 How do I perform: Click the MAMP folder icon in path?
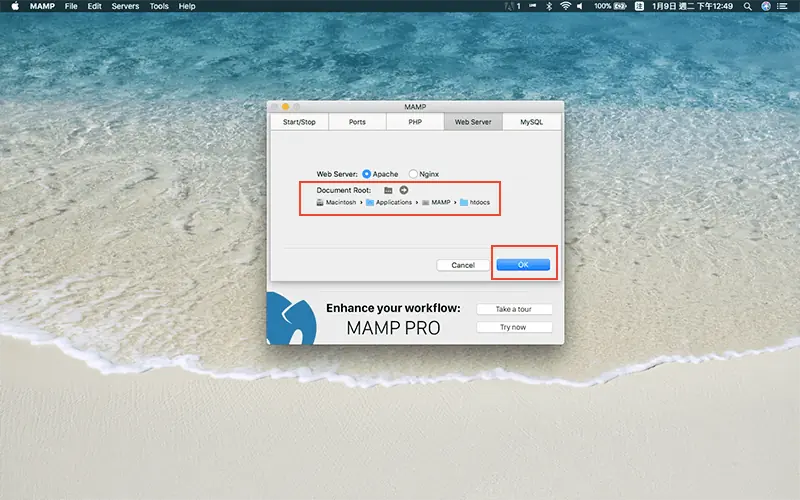426,203
